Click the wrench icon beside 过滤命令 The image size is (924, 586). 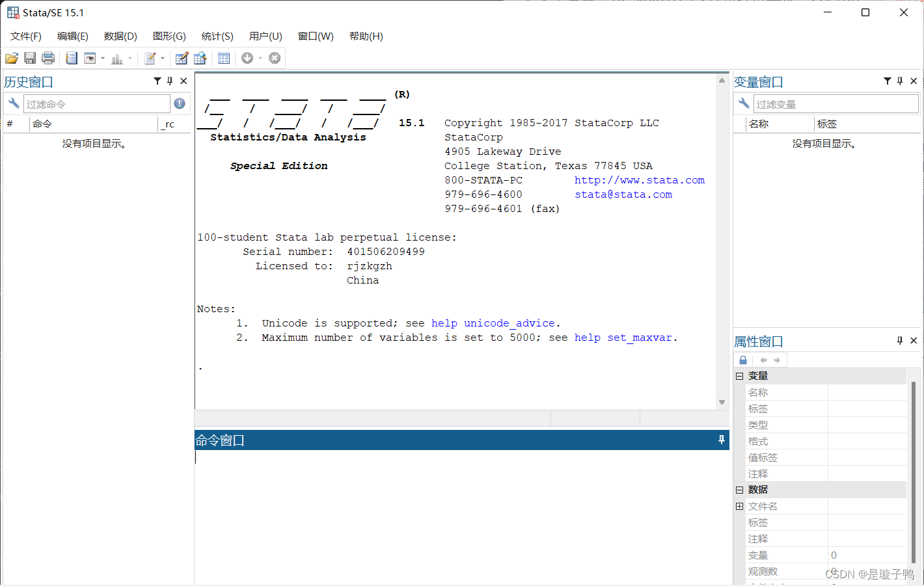click(14, 103)
